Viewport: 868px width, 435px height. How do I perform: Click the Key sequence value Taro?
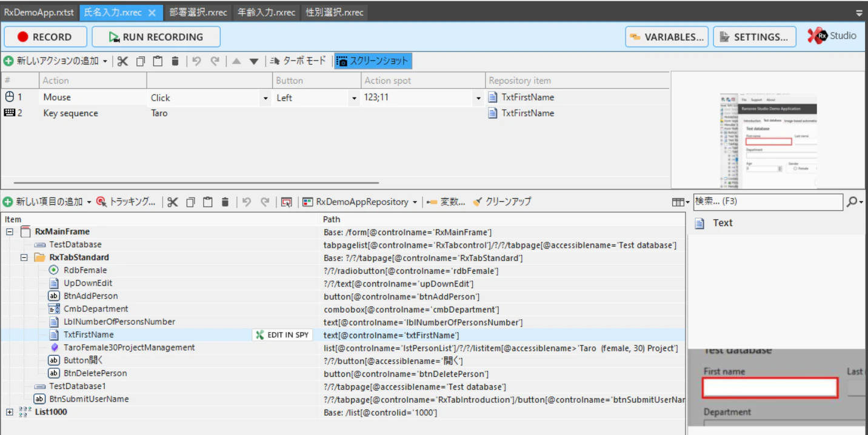click(159, 113)
